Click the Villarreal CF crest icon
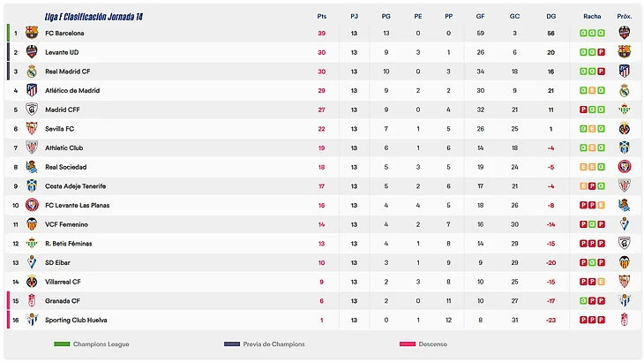The image size is (644, 363). (32, 282)
